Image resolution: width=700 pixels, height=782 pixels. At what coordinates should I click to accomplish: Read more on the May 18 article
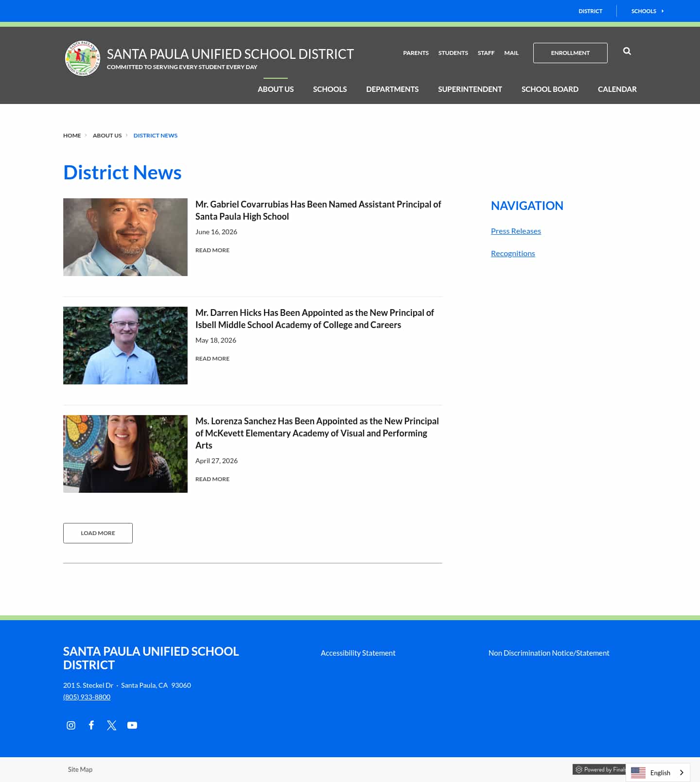click(x=212, y=359)
